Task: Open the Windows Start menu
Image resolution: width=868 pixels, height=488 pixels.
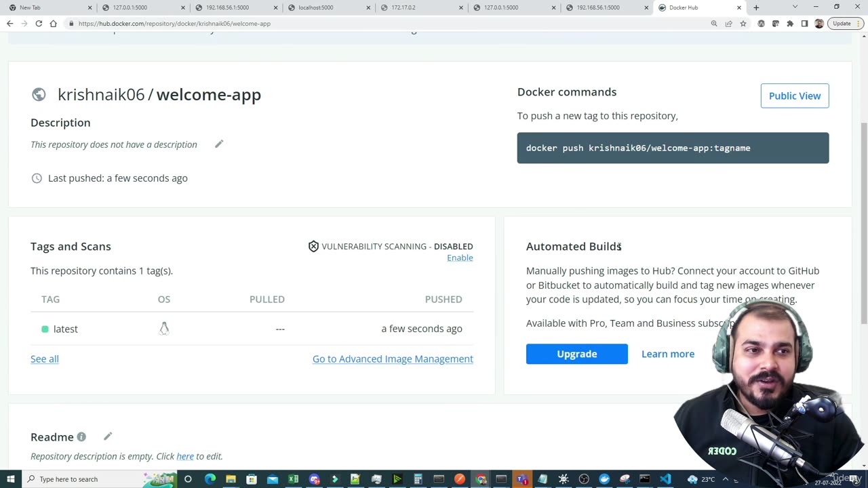Action: 10,479
